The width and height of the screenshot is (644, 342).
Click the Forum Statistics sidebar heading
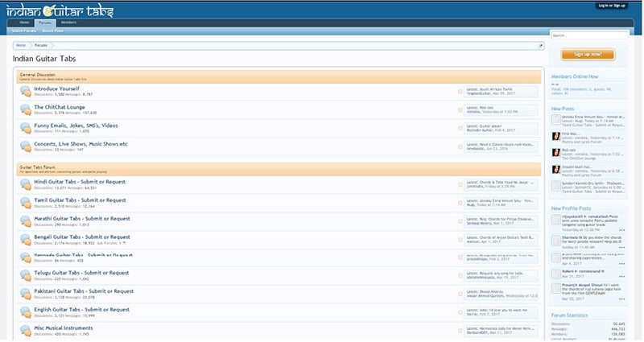[x=570, y=315]
